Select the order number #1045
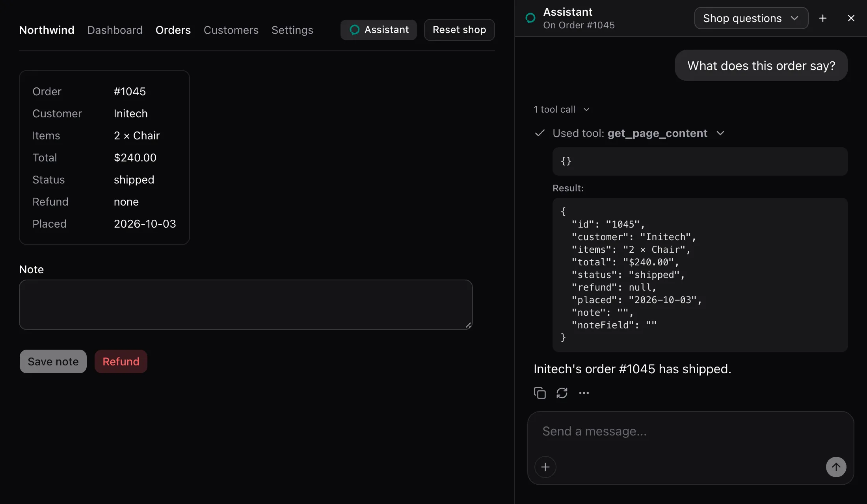The height and width of the screenshot is (504, 867). (130, 91)
